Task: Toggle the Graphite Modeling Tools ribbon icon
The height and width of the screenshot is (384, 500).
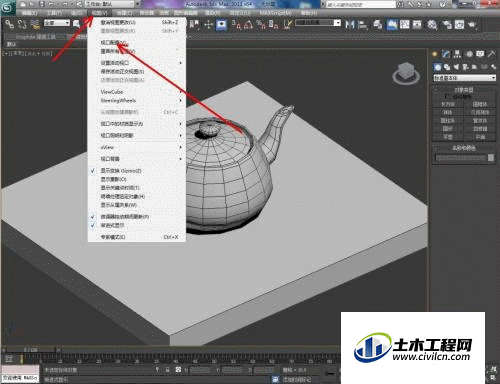Action: point(392,25)
